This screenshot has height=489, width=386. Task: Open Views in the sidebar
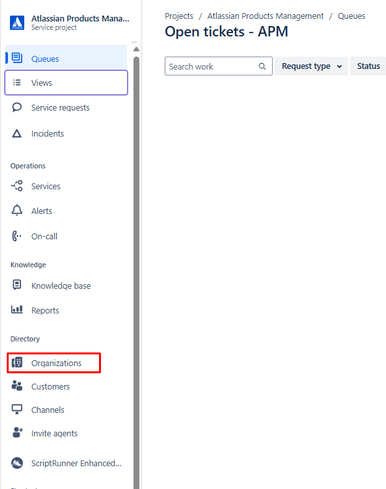[x=66, y=82]
